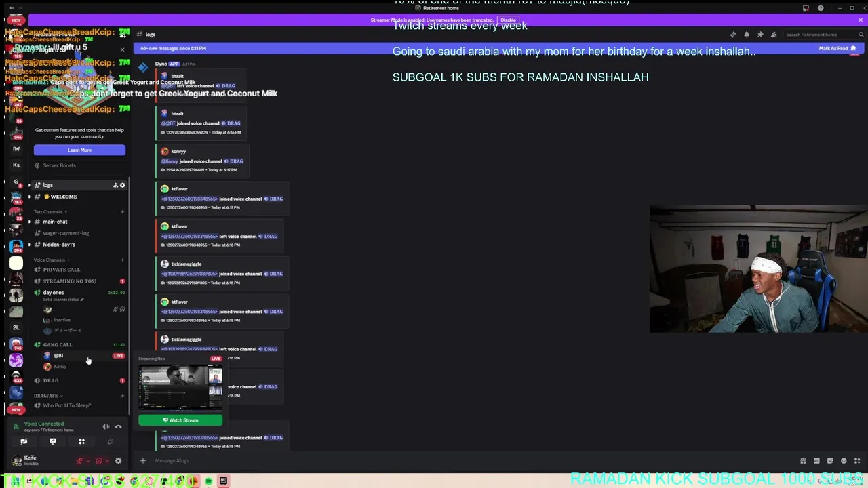Open the stream preview thumbnail
This screenshot has height=488, width=868.
180,388
